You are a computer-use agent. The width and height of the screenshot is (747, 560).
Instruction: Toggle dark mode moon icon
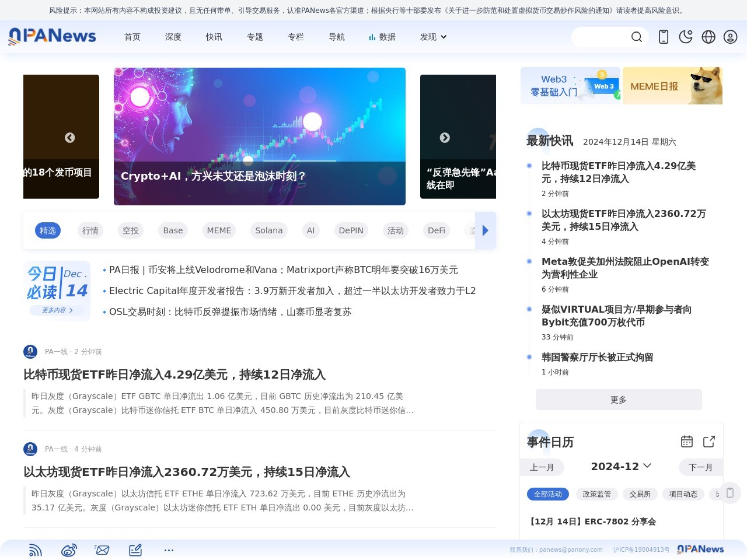tap(686, 37)
